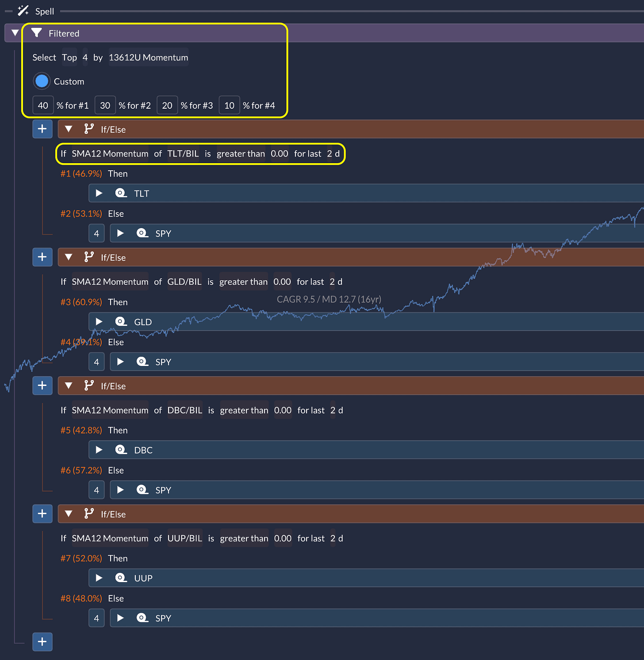Edit weight 4 of SPY under #4 Else
644x660 pixels.
click(x=96, y=362)
